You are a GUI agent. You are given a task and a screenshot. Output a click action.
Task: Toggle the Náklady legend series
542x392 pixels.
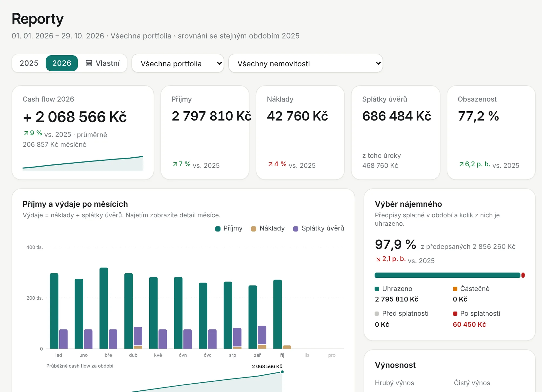268,228
